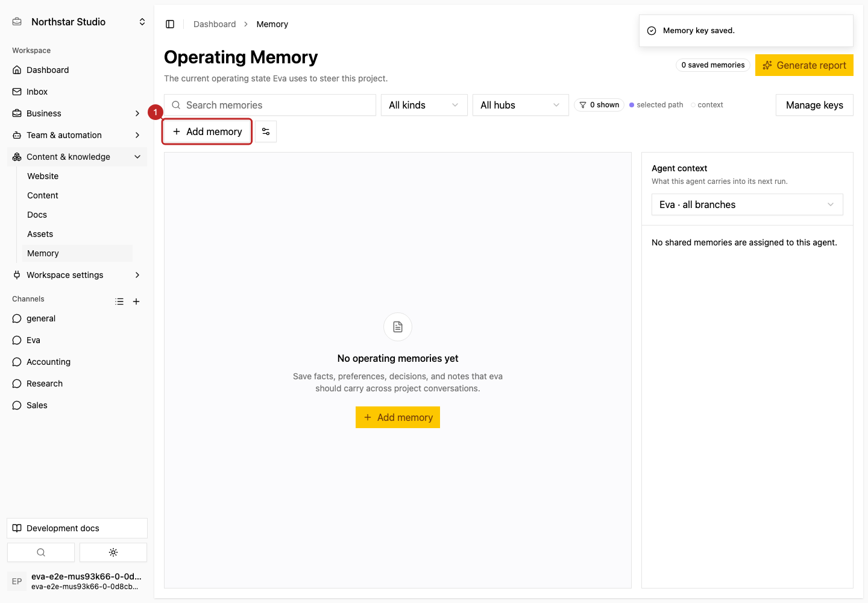Click the Manage keys button
The image size is (868, 603).
point(814,105)
